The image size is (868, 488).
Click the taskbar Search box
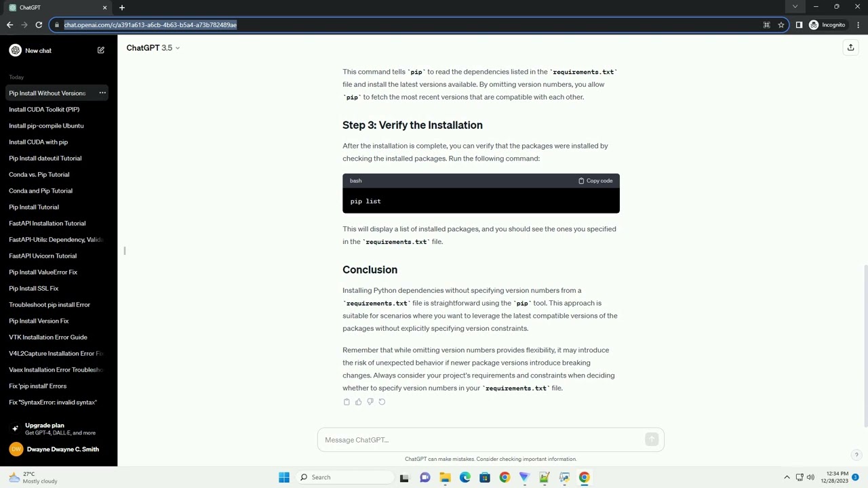coord(346,477)
